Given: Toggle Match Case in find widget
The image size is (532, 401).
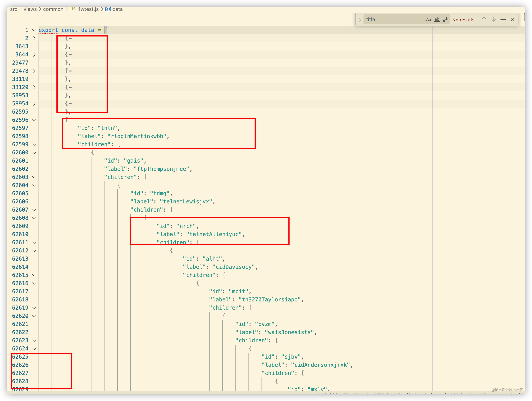Looking at the screenshot, I should pyautogui.click(x=428, y=19).
